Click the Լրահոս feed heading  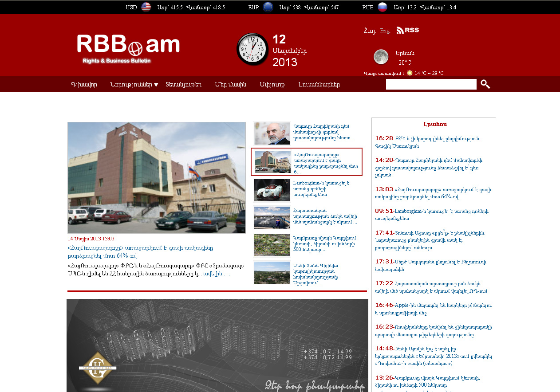pyautogui.click(x=435, y=124)
